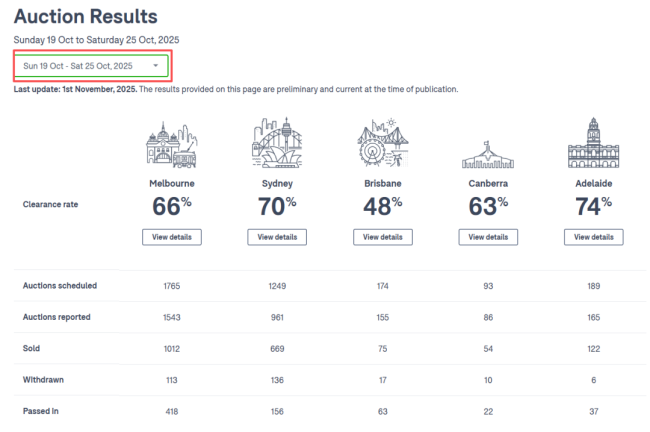The height and width of the screenshot is (432, 650).
Task: Click the Auctions scheduled row label
Action: coord(59,286)
